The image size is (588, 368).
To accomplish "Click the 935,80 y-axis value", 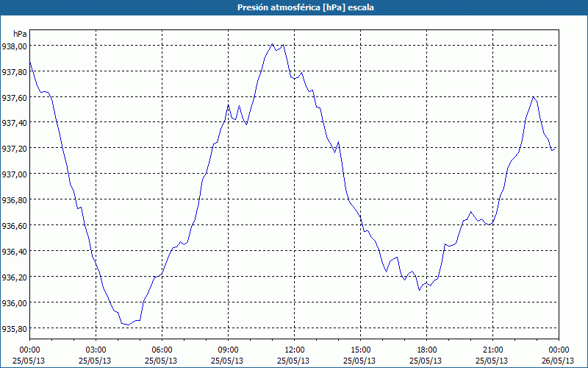I will click(14, 329).
